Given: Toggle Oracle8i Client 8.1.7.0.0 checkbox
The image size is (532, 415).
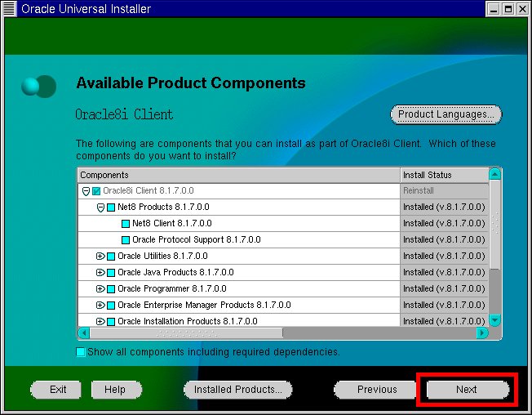Looking at the screenshot, I should pos(96,191).
